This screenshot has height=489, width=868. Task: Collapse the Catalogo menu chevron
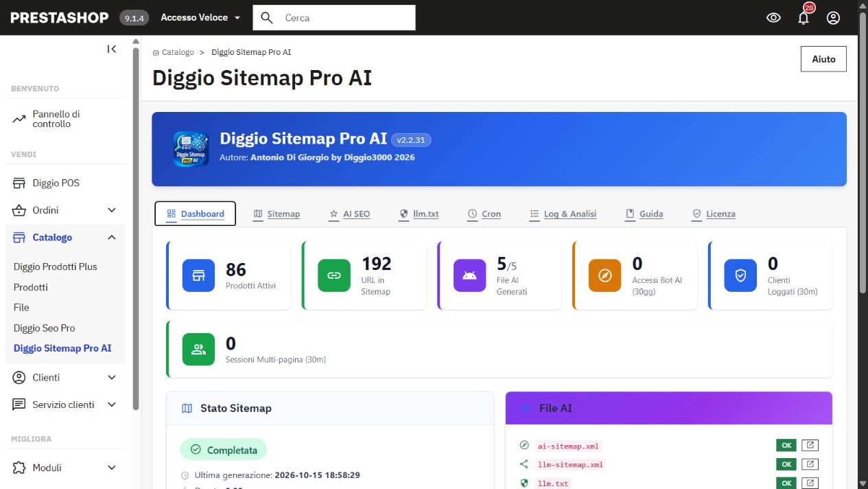point(112,238)
